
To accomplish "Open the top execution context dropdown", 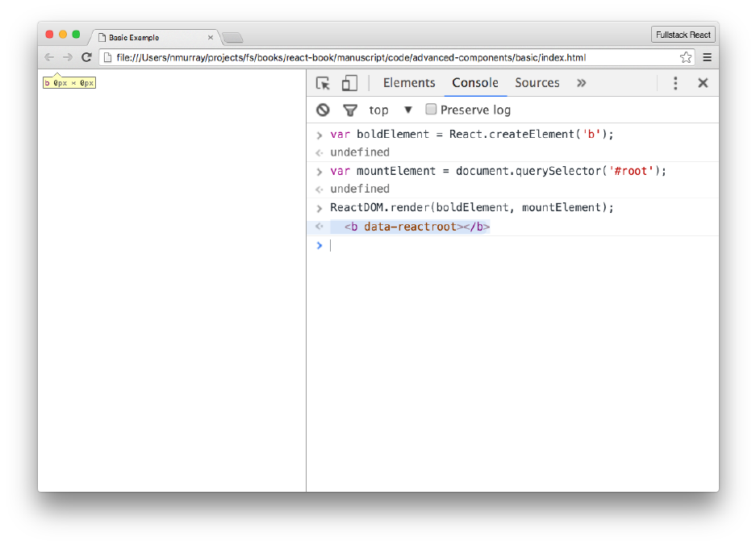I will click(391, 110).
